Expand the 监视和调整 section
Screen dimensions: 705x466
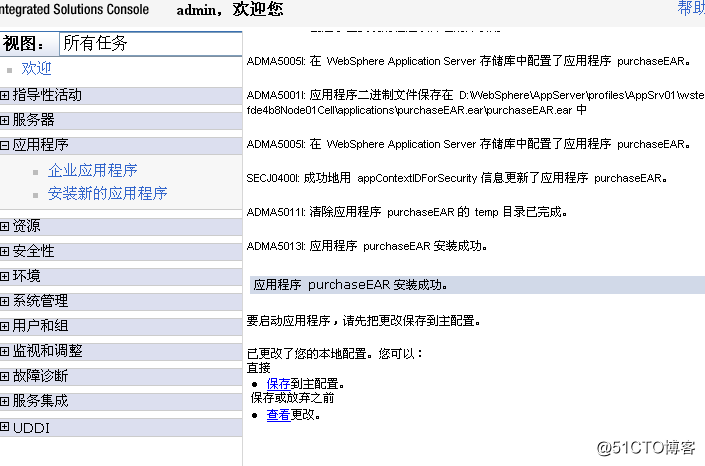click(4, 351)
